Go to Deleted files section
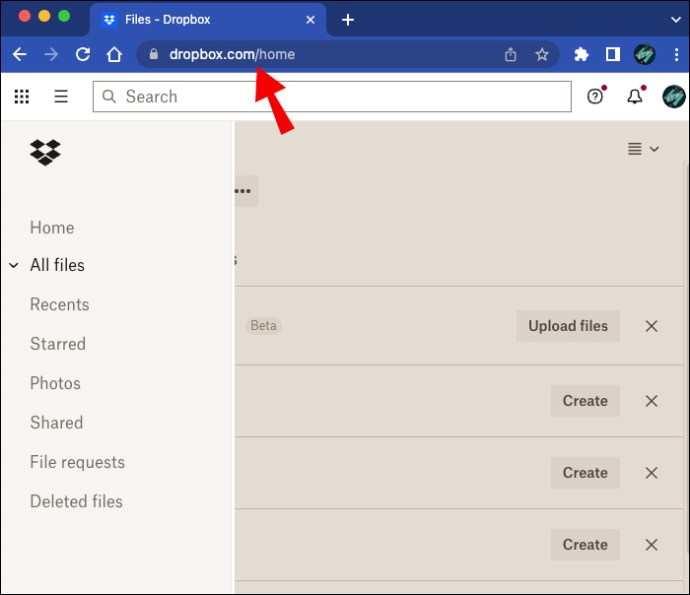The width and height of the screenshot is (690, 595). pyautogui.click(x=76, y=502)
